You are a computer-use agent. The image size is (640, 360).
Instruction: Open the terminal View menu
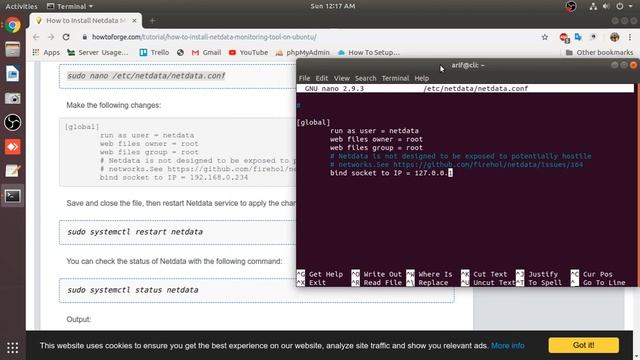[x=342, y=78]
